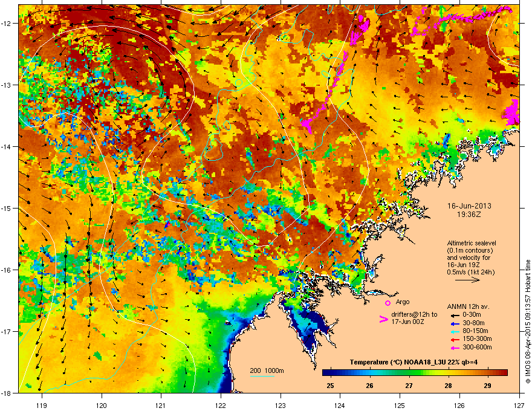Click longitude axis label 121
Screen dimensions: 532x411
click(161, 405)
